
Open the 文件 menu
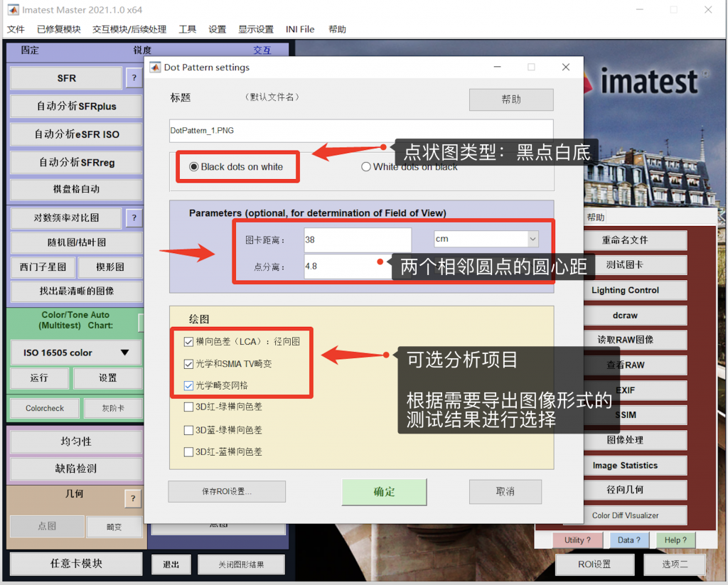(x=16, y=29)
